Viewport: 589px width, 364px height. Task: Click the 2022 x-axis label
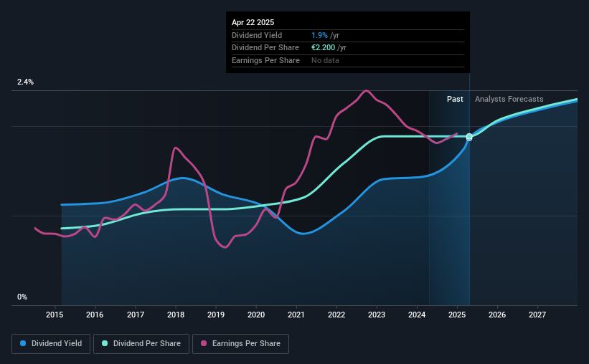pos(336,315)
